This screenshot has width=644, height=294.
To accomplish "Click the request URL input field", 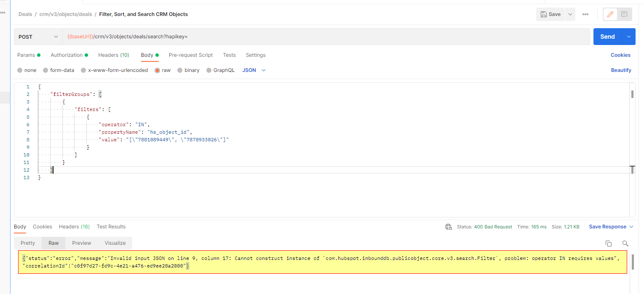I will point(295,36).
